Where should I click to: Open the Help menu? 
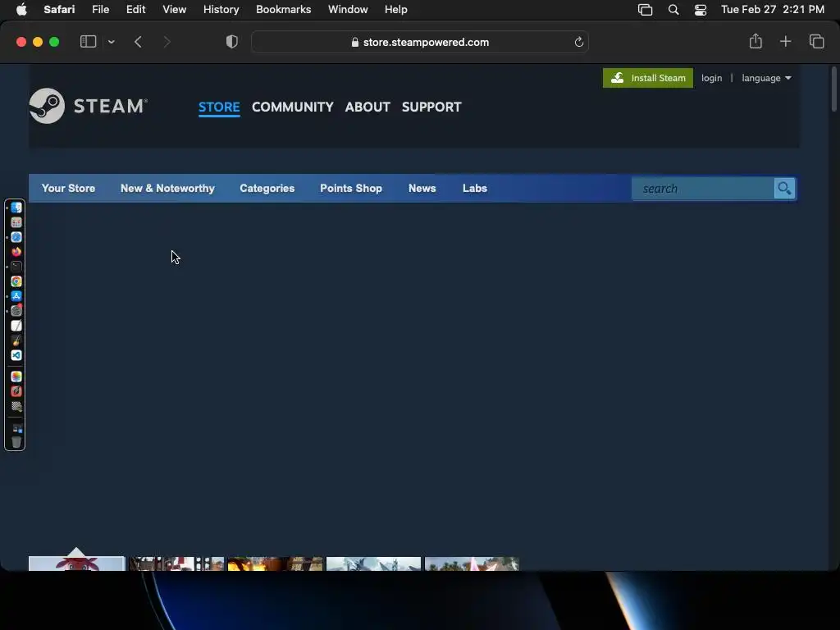click(x=396, y=10)
